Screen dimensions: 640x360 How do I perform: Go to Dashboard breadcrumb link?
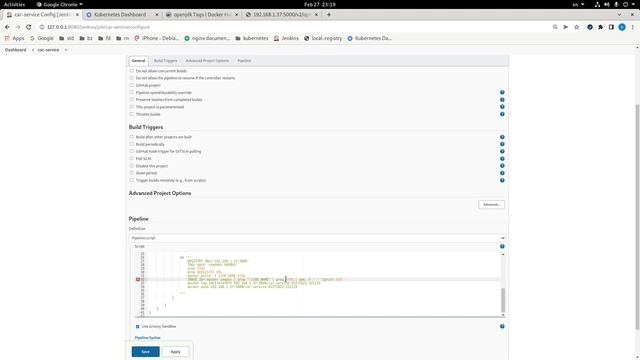(x=16, y=50)
